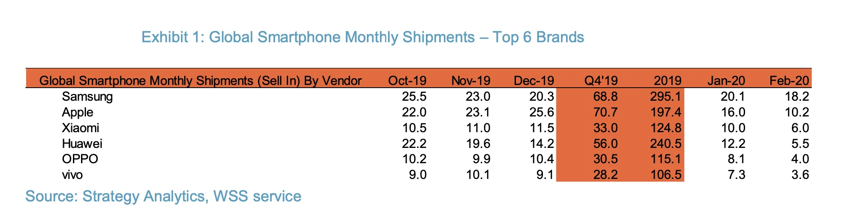Select Apple's Q4'19 value 70.7
The image size is (868, 223).
[x=606, y=112]
